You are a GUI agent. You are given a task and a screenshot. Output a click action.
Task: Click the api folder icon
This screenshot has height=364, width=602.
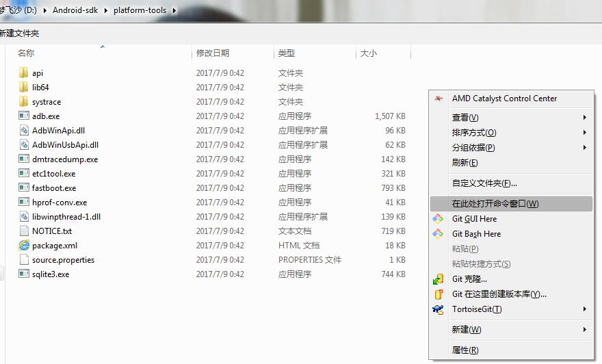[23, 73]
